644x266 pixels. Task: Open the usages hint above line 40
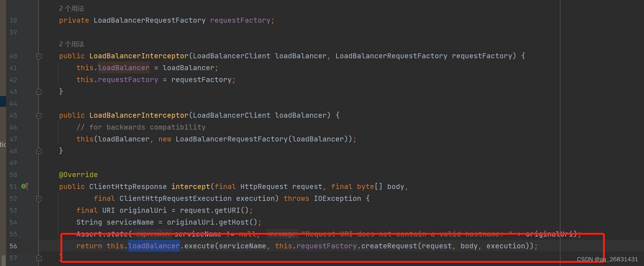click(72, 44)
